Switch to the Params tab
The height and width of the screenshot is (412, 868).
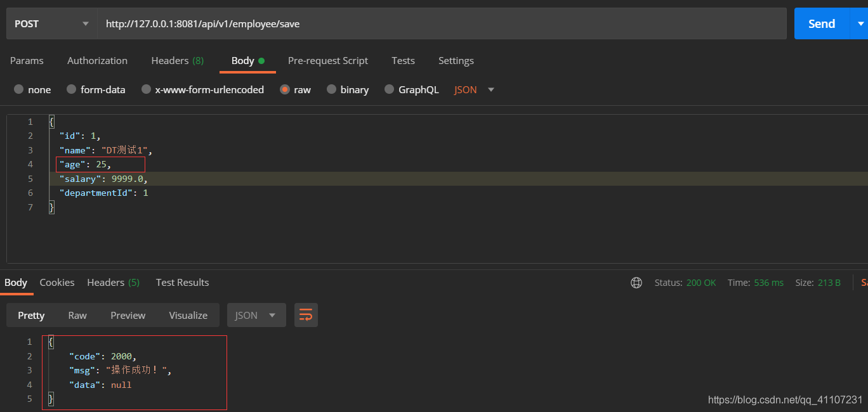click(27, 61)
